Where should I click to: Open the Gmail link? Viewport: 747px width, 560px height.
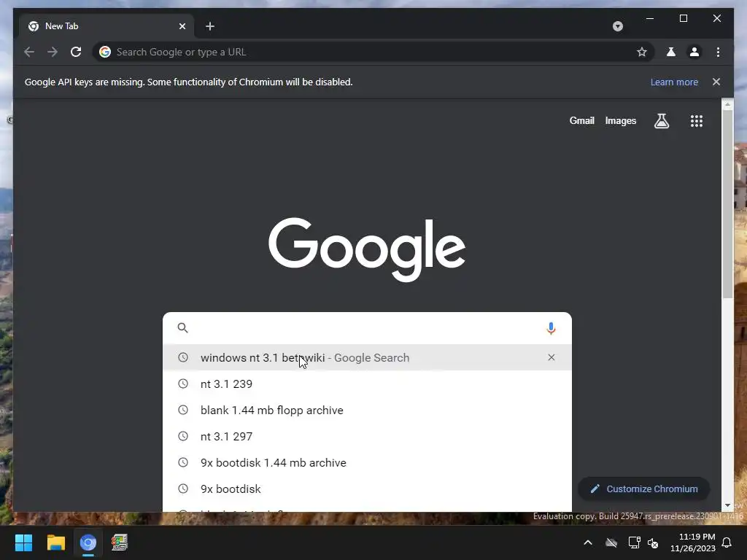581,121
